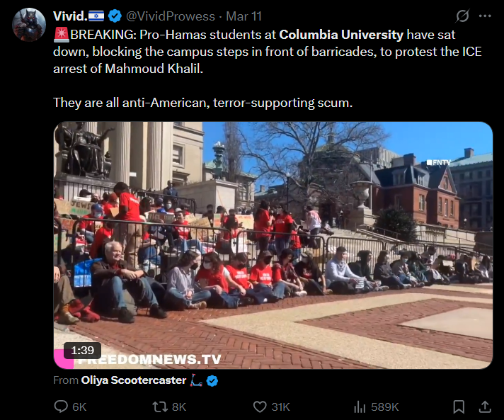
Task: Share post via upload arrow icon
Action: click(x=485, y=407)
